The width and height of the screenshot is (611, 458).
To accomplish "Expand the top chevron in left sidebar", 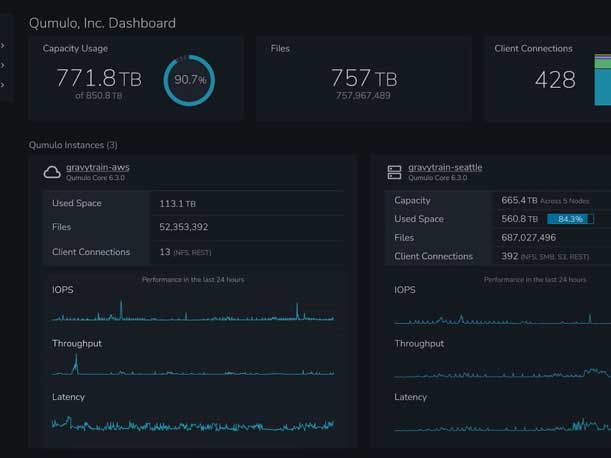I will click(3, 46).
